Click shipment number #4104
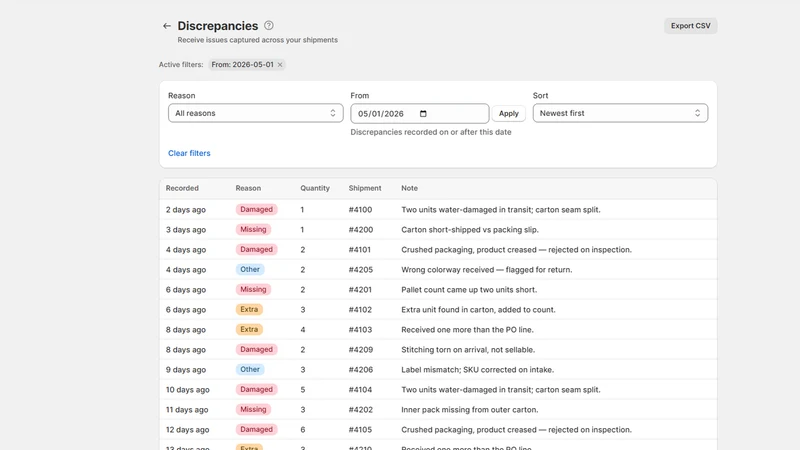 pyautogui.click(x=360, y=390)
